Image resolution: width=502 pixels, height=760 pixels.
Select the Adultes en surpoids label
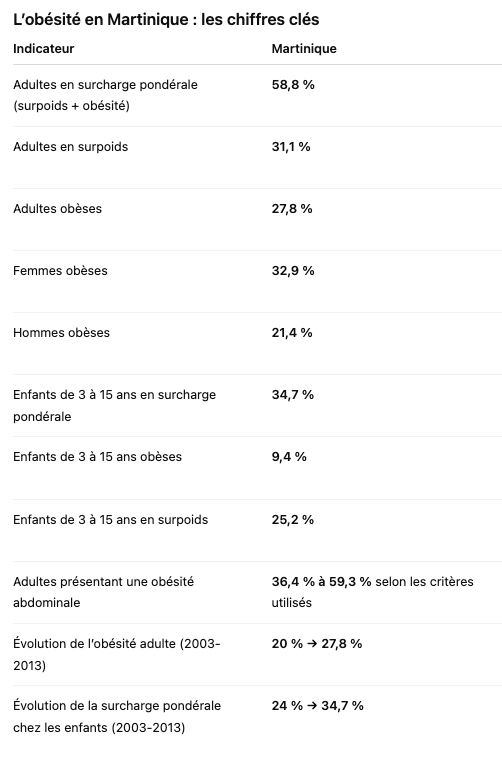click(70, 147)
